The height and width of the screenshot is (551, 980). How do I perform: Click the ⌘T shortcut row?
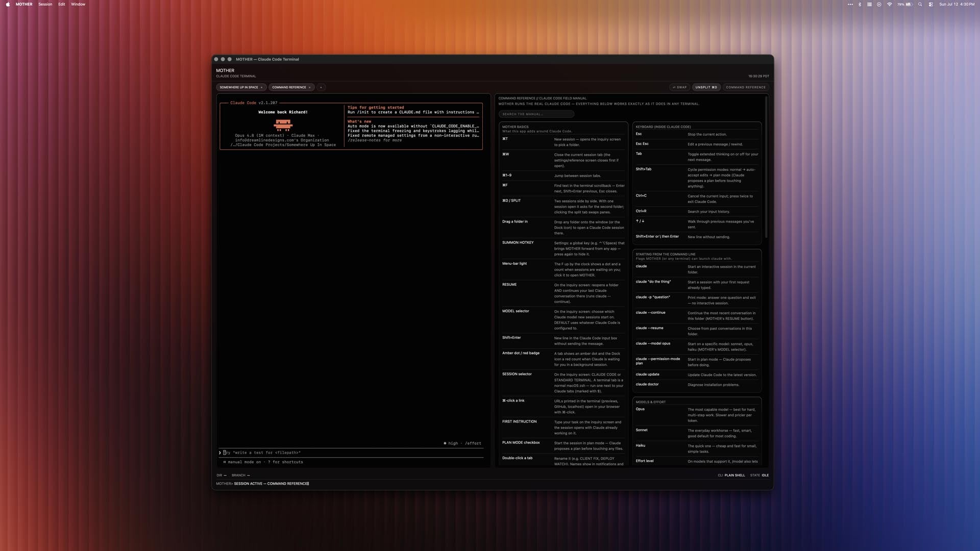click(x=563, y=142)
